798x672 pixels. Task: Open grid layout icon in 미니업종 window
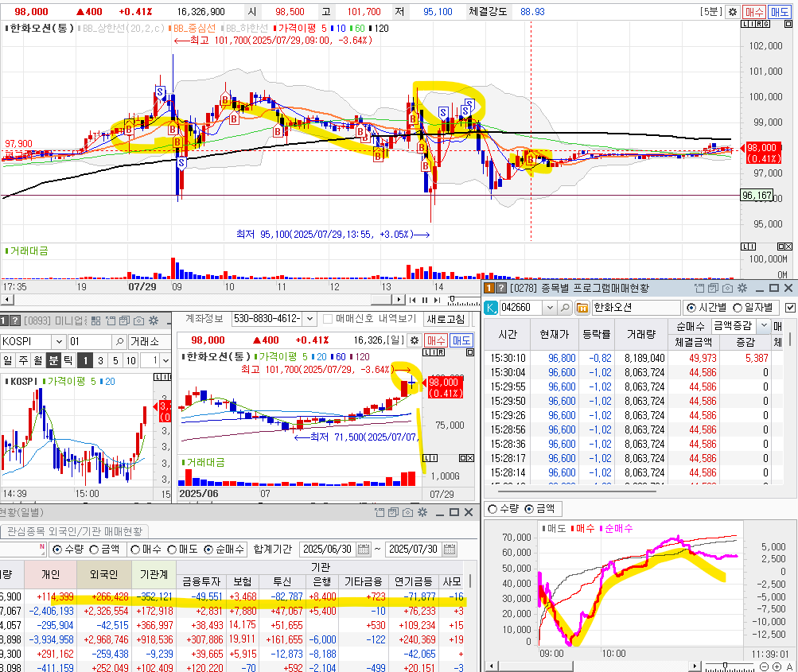pyautogui.click(x=95, y=321)
